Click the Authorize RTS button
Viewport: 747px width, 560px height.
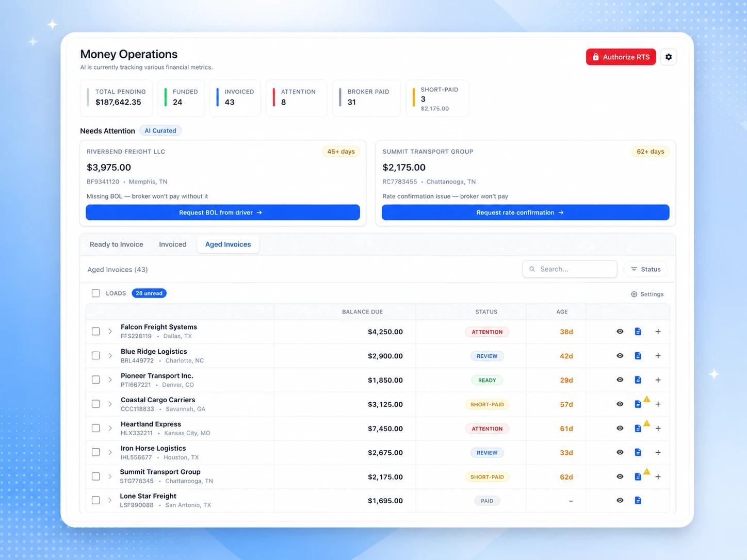(x=621, y=57)
